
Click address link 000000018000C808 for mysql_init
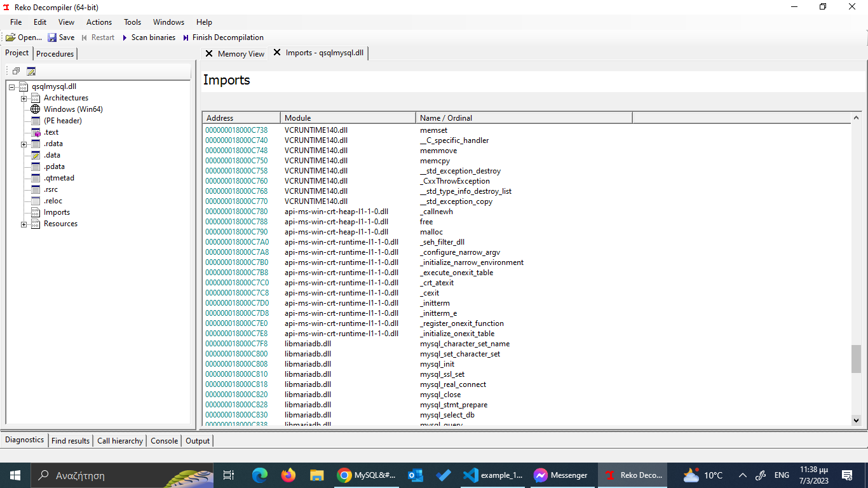[x=236, y=364]
